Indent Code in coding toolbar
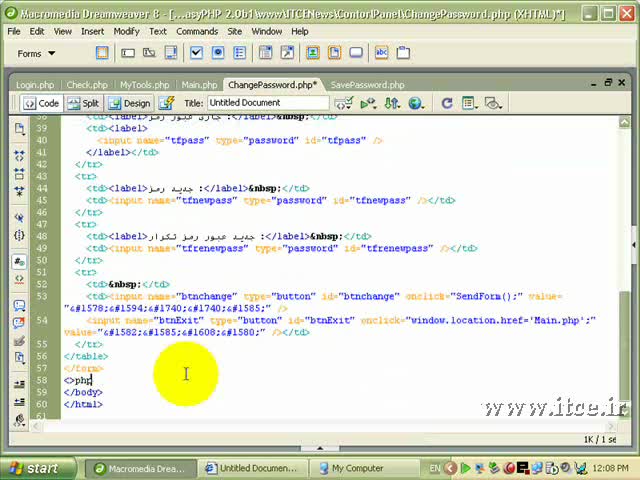This screenshot has width=640, height=480. [19, 384]
